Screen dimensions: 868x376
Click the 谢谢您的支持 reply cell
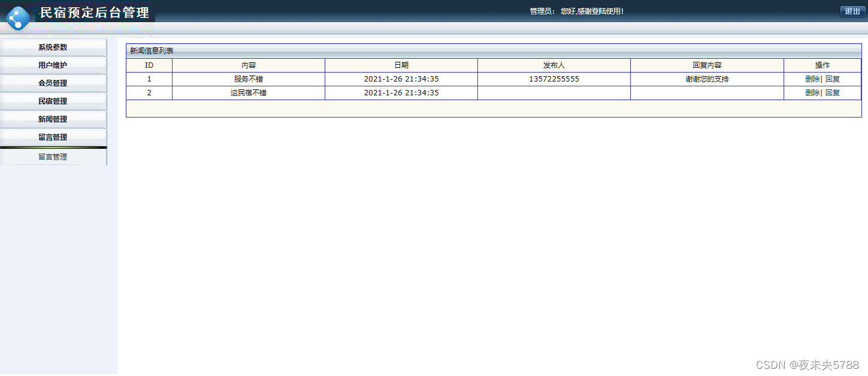coord(707,79)
